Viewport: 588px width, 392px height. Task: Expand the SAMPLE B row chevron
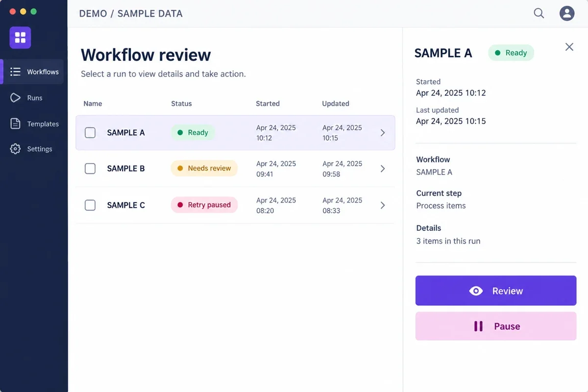383,169
